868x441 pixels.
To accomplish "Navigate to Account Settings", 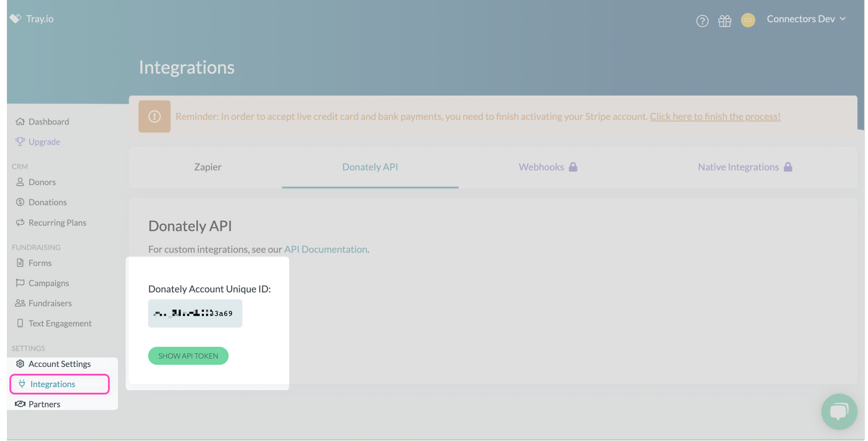I will click(x=59, y=364).
